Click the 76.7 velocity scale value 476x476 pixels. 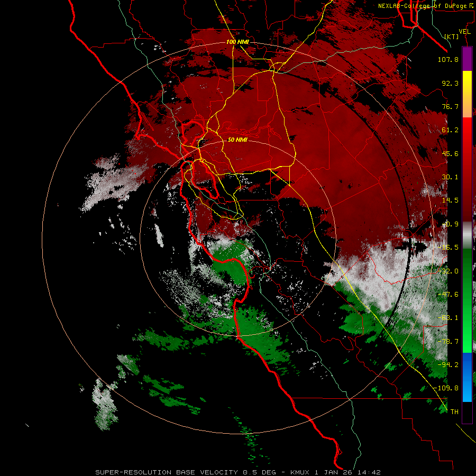[x=450, y=106]
